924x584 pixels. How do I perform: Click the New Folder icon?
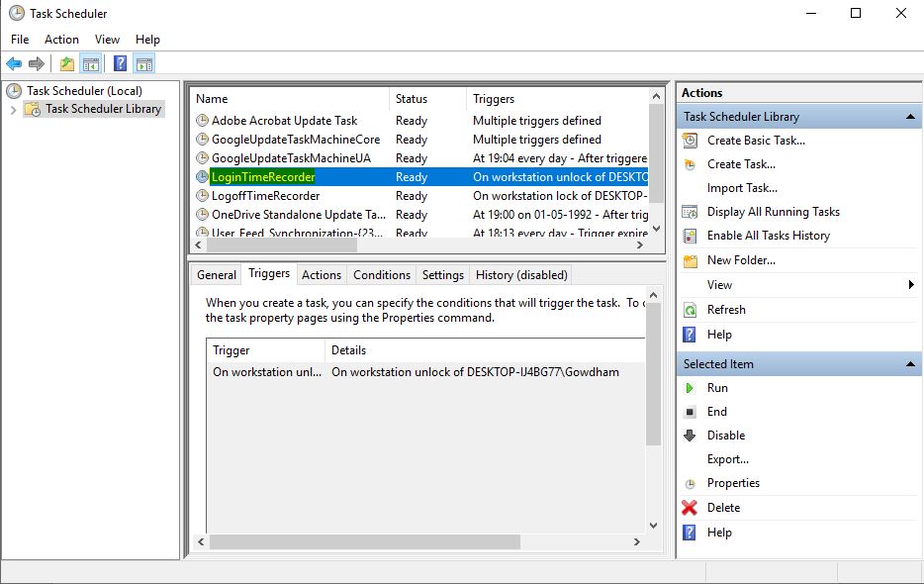(x=690, y=260)
